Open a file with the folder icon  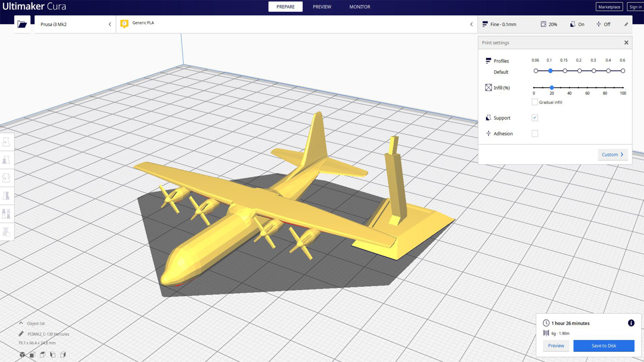point(22,24)
